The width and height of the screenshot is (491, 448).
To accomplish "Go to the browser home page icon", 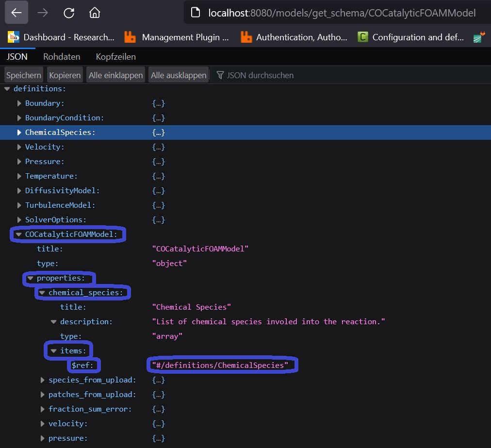I will point(95,13).
